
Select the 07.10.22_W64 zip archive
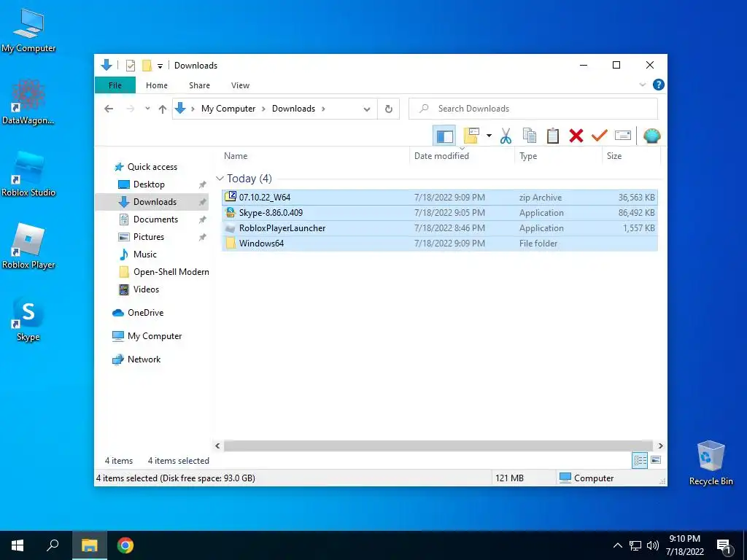pos(440,197)
